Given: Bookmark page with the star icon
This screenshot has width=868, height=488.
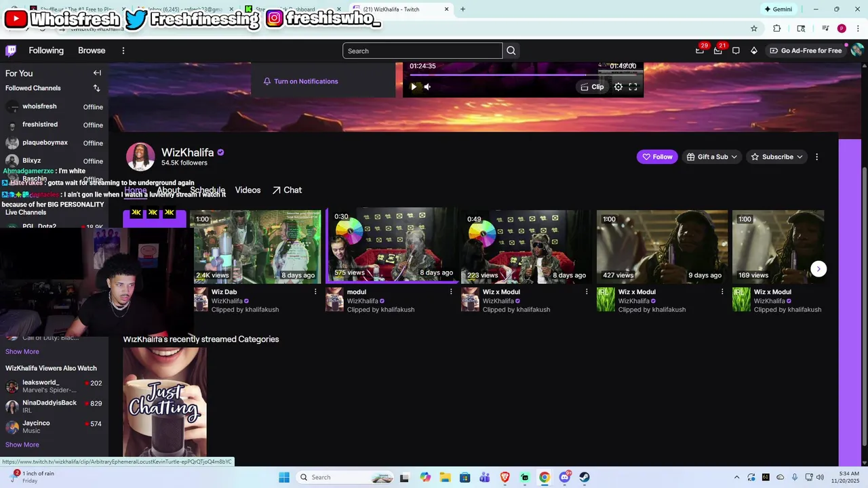Looking at the screenshot, I should (754, 28).
